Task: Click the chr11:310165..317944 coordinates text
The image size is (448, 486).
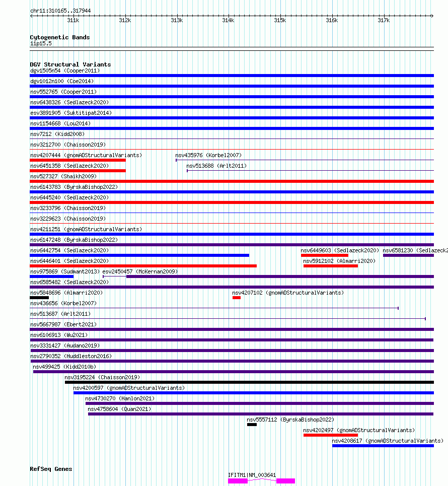Action: 60,11
